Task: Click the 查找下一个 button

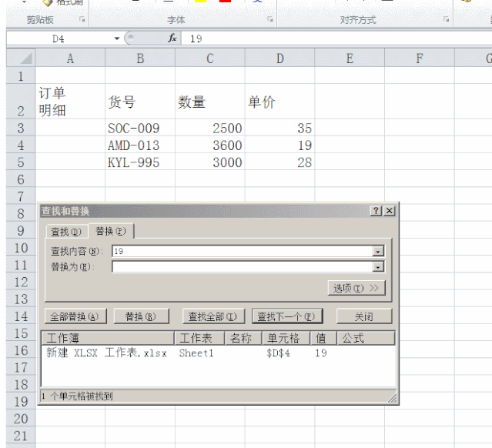Action: (x=287, y=316)
